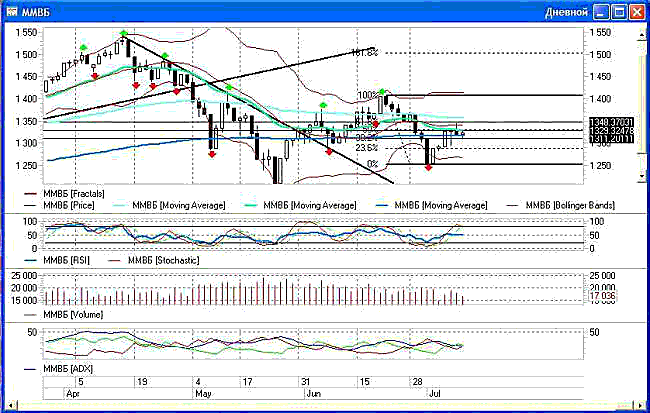Select the ММВБ [ADX] legend entry
This screenshot has height=413, width=650.
coord(58,369)
